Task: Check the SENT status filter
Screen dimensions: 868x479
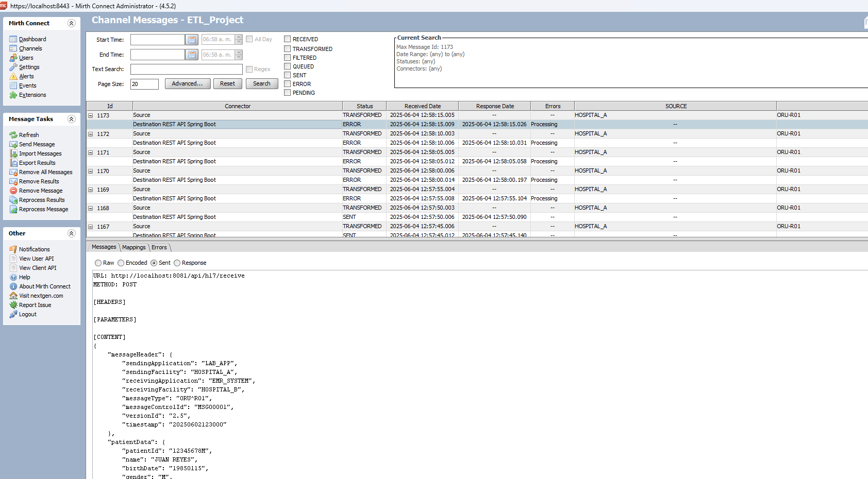Action: pyautogui.click(x=288, y=75)
